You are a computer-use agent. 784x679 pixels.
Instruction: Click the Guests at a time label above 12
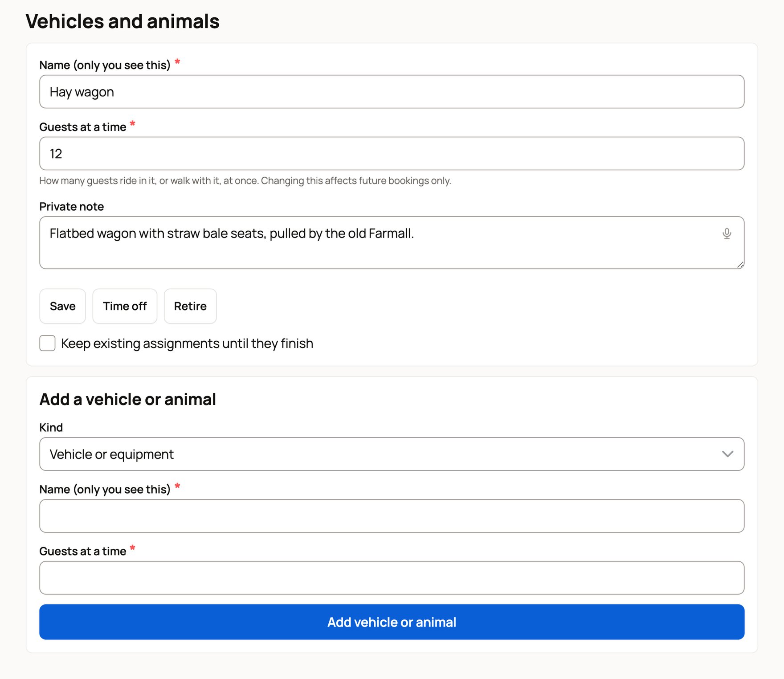(x=83, y=127)
